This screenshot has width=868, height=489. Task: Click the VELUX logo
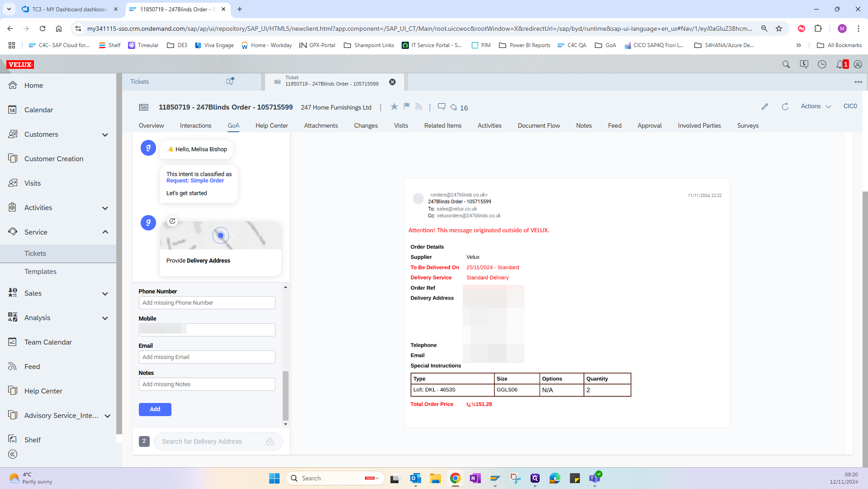coord(20,64)
